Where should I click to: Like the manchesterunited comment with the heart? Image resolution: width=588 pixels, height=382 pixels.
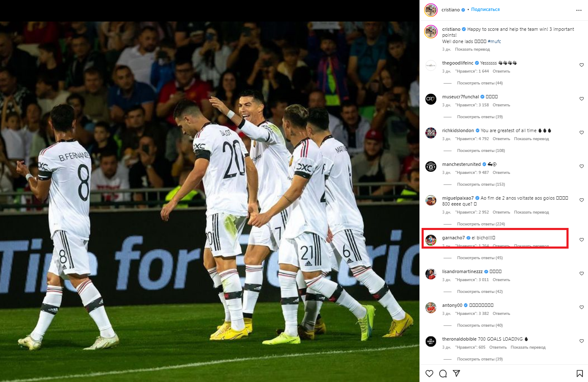coord(582,166)
